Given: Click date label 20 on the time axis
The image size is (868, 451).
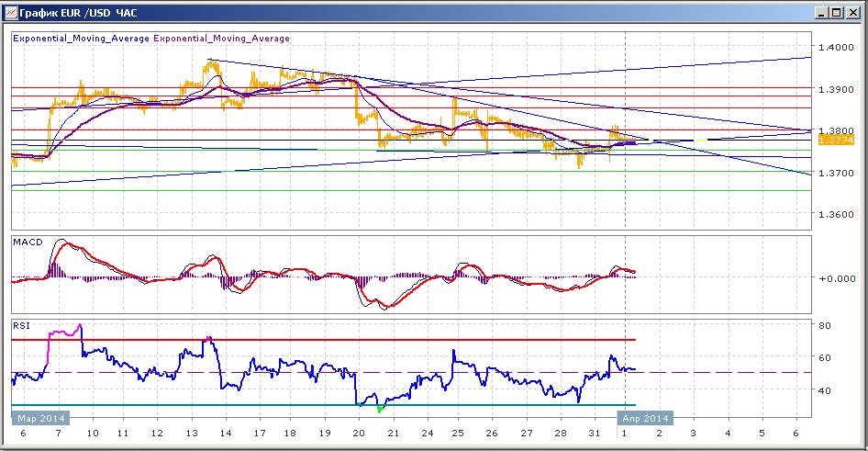Looking at the screenshot, I should pos(359,434).
